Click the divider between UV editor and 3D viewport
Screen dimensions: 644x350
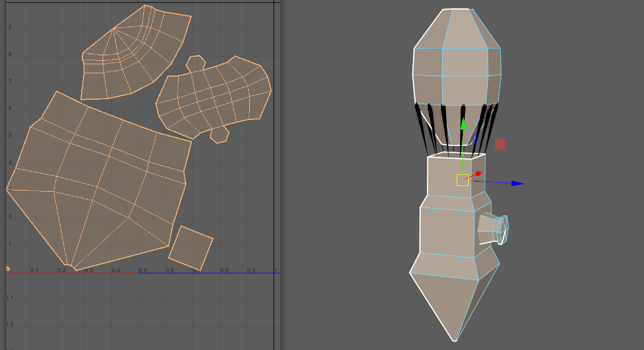click(x=281, y=175)
